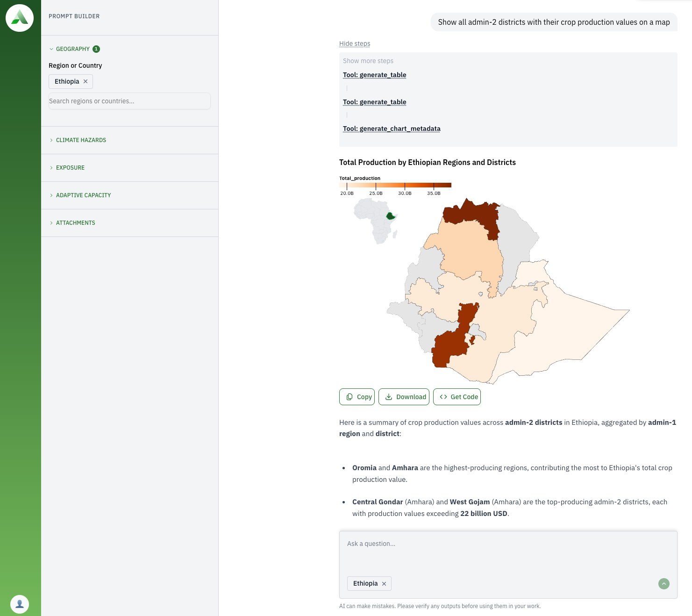Focus the Search regions or countries field
The image size is (692, 616).
129,101
